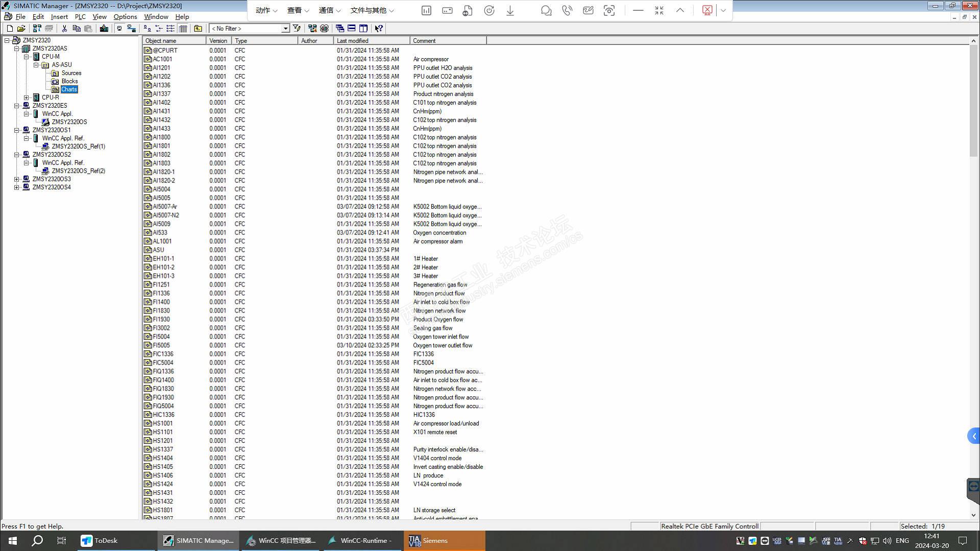
Task: Open the Siemens TIA taskbar app
Action: coord(444,540)
